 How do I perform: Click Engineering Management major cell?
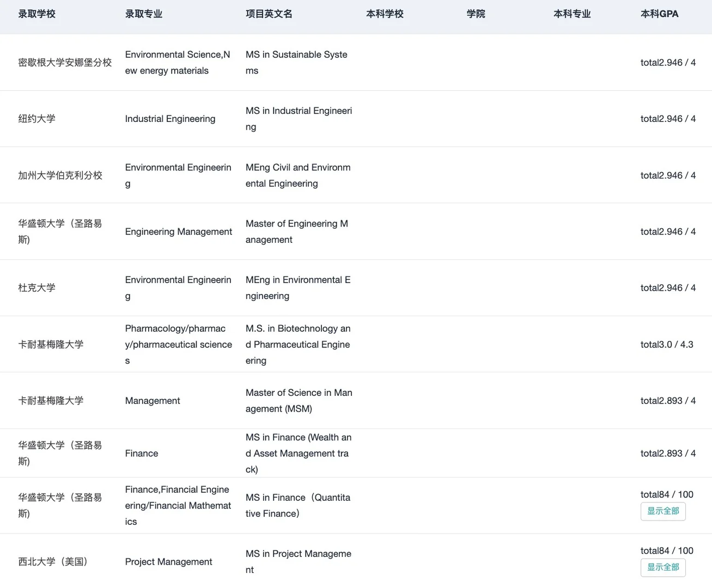point(179,231)
